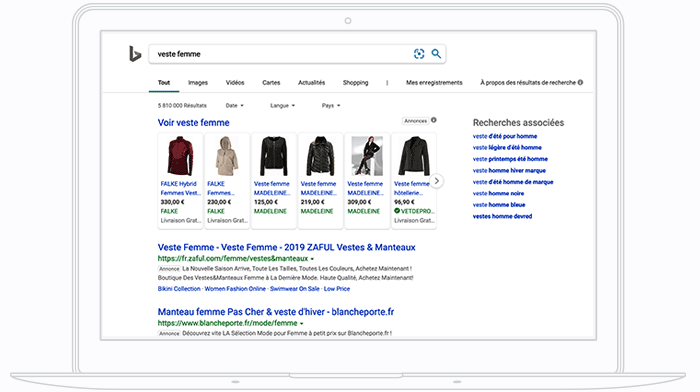Open Women Fashion Online sitelink

(x=235, y=289)
